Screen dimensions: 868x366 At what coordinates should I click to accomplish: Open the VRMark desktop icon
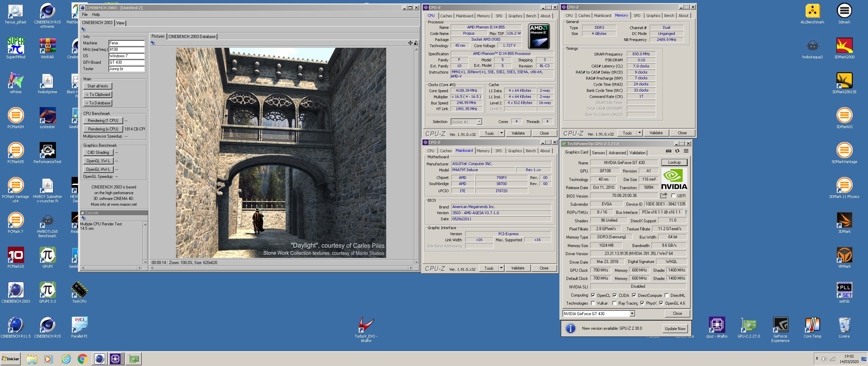(844, 258)
